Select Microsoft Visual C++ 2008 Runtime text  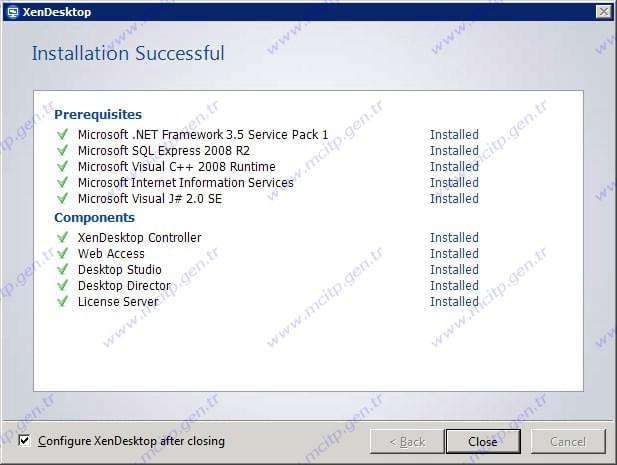[177, 167]
